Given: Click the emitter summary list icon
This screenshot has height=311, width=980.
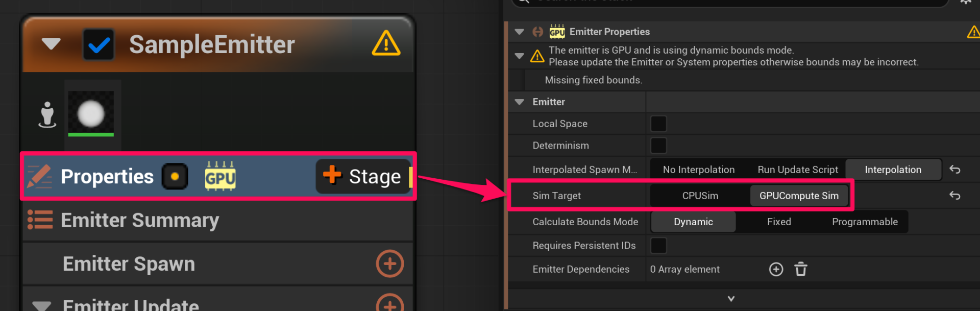Looking at the screenshot, I should tap(40, 220).
